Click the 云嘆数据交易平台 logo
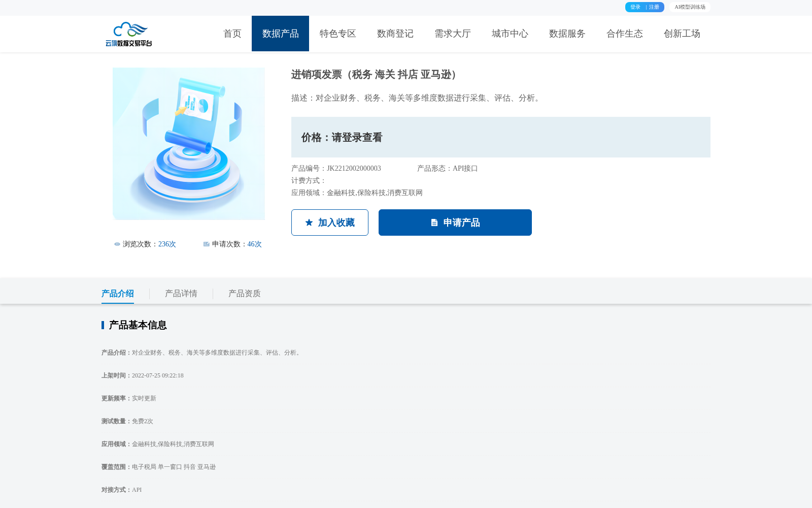 (x=129, y=34)
